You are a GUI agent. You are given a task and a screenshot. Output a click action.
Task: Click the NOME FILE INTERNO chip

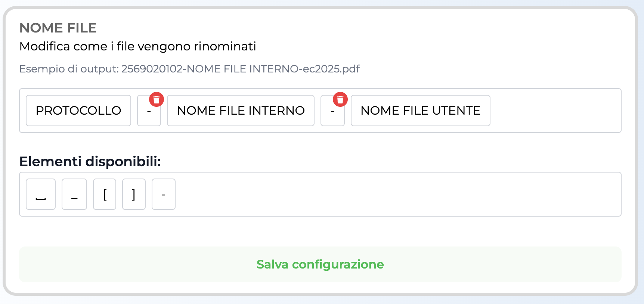click(x=241, y=111)
